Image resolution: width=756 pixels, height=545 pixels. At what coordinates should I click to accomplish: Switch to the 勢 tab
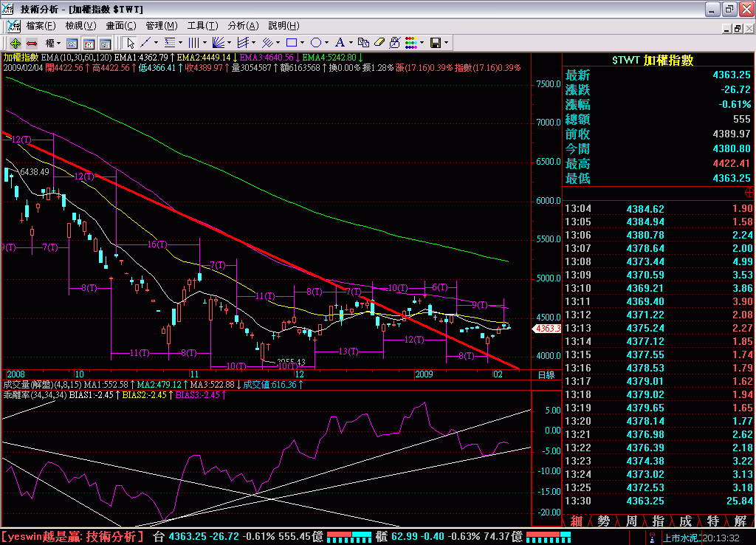pyautogui.click(x=604, y=521)
